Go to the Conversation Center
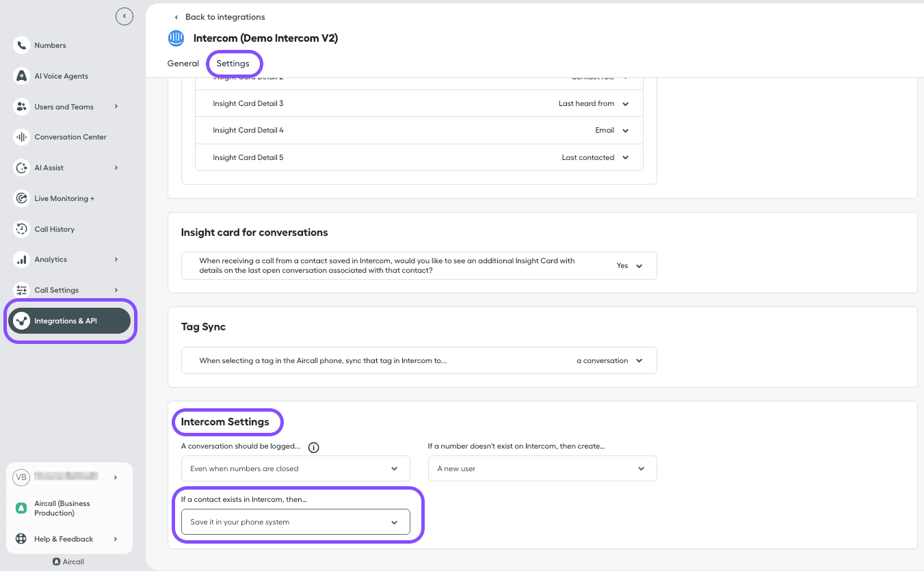The height and width of the screenshot is (571, 924). (70, 137)
